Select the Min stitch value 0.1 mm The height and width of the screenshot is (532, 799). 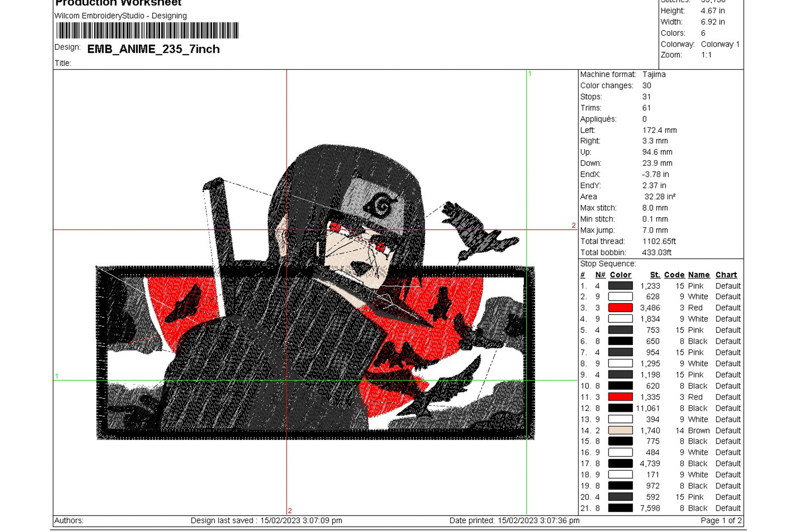point(655,219)
